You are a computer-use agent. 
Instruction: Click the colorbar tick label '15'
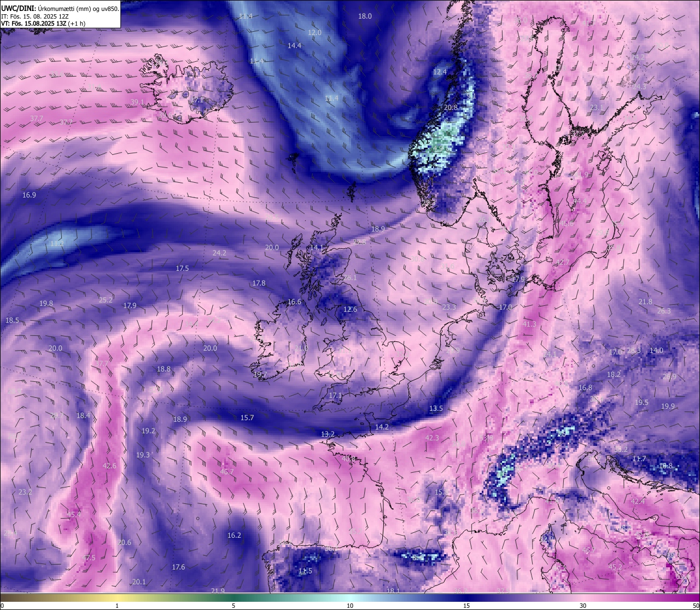click(466, 606)
